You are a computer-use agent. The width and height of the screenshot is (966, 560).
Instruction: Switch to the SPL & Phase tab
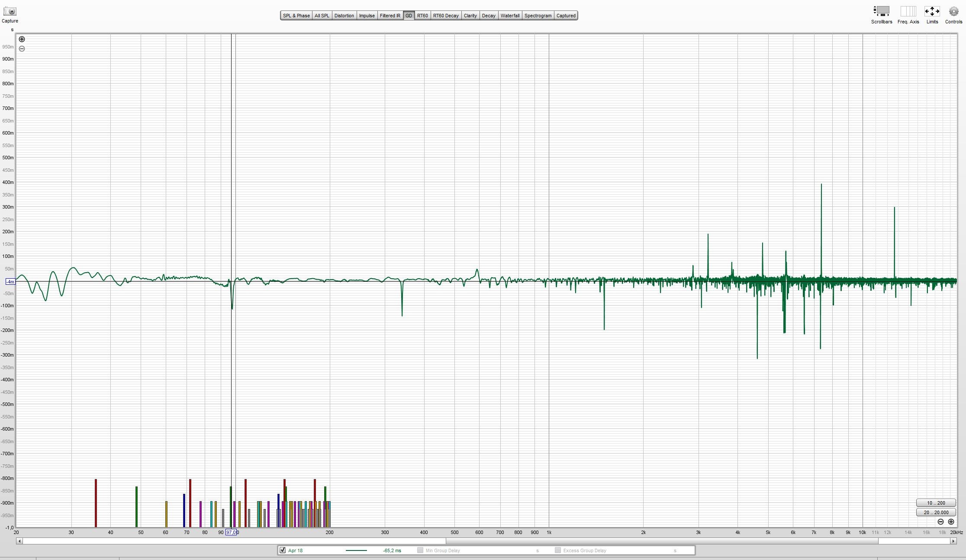pos(296,16)
